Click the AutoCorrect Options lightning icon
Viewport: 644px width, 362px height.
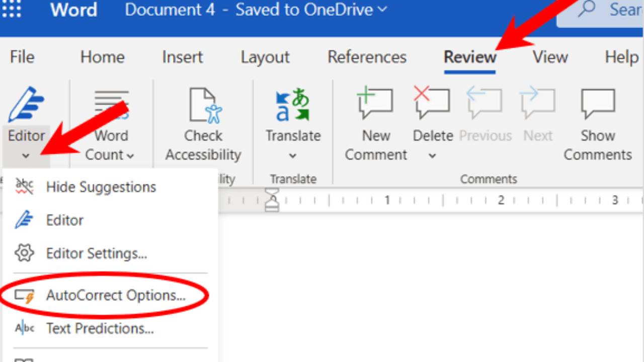24,296
